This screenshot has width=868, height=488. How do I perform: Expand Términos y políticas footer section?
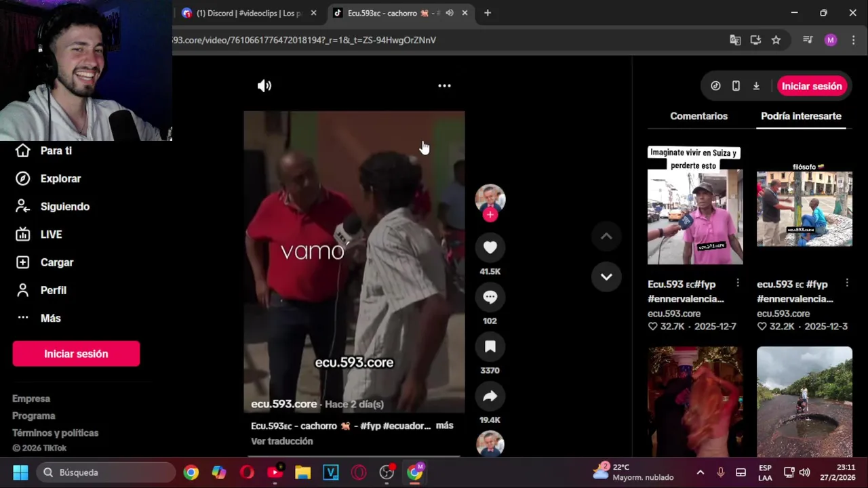coord(56,432)
